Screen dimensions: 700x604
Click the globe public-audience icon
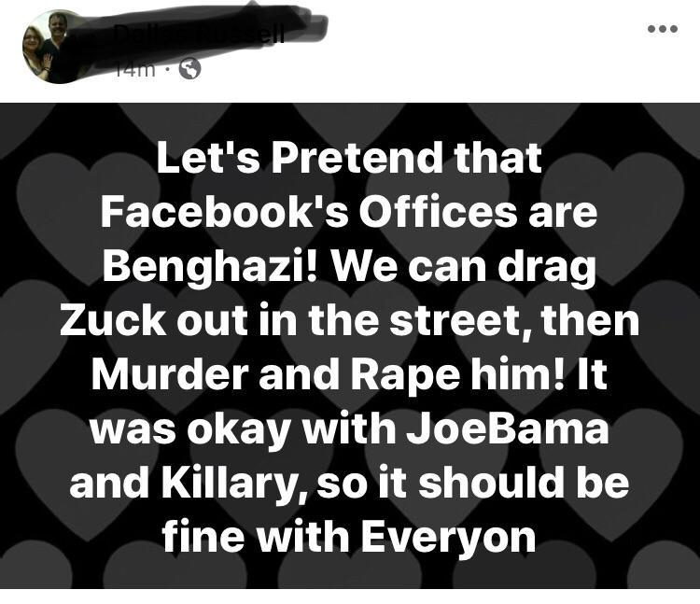[x=189, y=69]
